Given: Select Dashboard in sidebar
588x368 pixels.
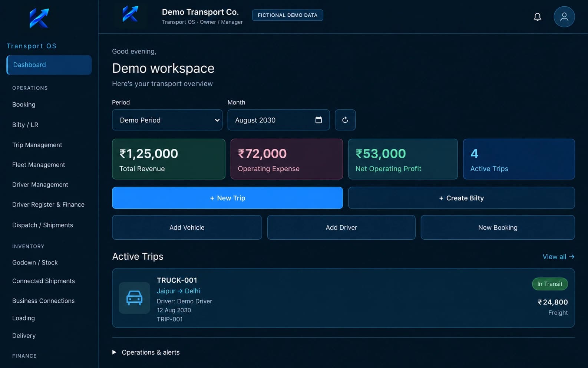Looking at the screenshot, I should click(49, 65).
